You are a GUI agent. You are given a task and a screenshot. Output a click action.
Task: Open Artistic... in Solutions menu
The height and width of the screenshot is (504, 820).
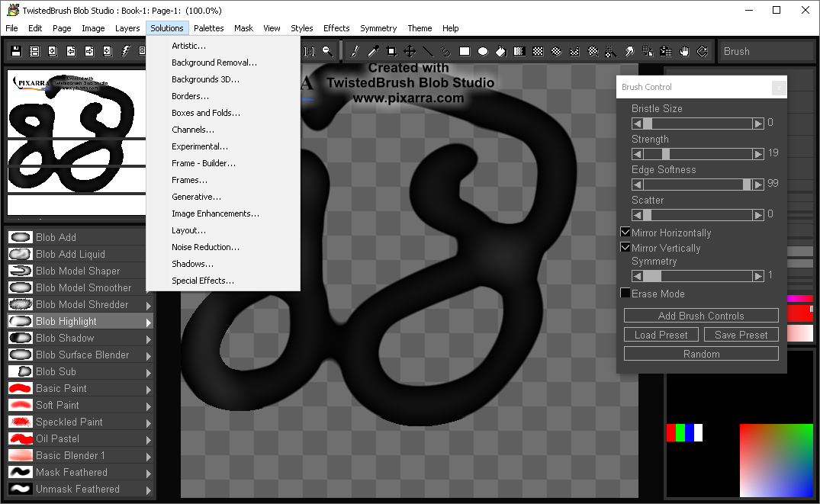pyautogui.click(x=223, y=46)
